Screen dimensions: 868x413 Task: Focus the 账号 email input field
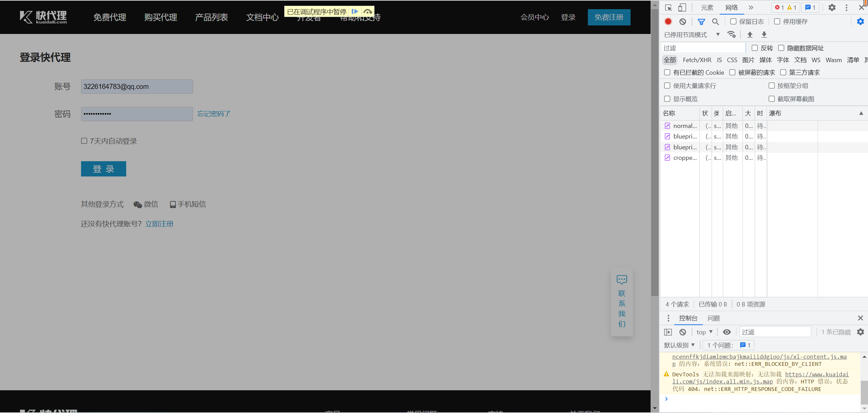coord(137,87)
